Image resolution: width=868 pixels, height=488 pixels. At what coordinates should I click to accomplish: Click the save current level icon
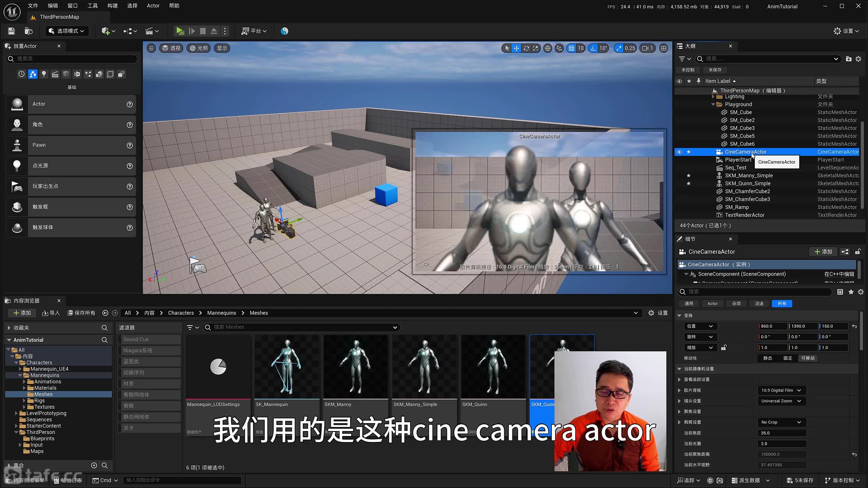(x=11, y=31)
